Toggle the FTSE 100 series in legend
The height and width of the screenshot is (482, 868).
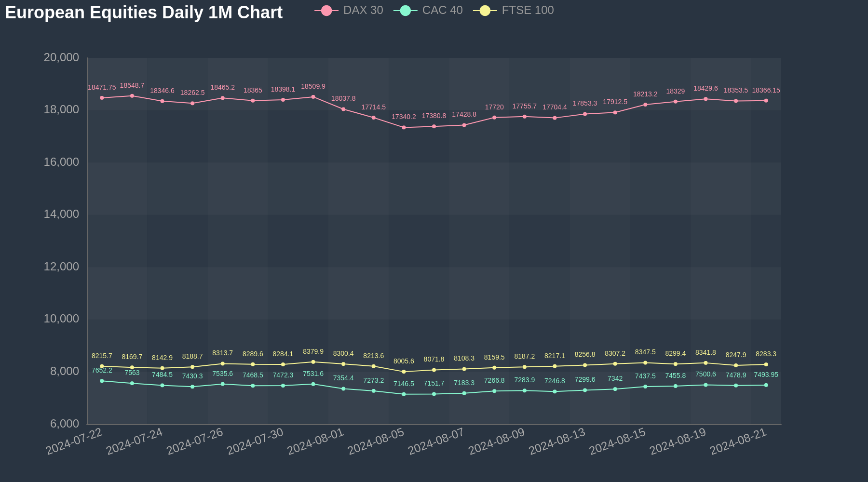click(513, 10)
